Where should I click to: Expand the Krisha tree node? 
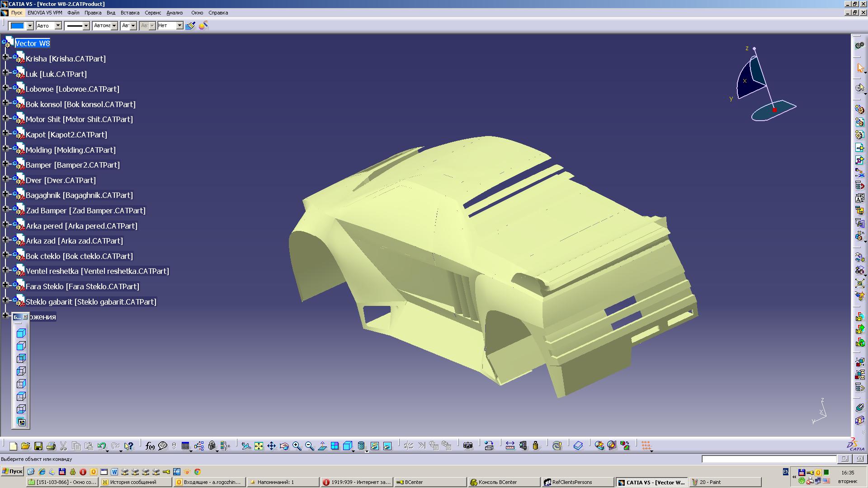(5, 57)
